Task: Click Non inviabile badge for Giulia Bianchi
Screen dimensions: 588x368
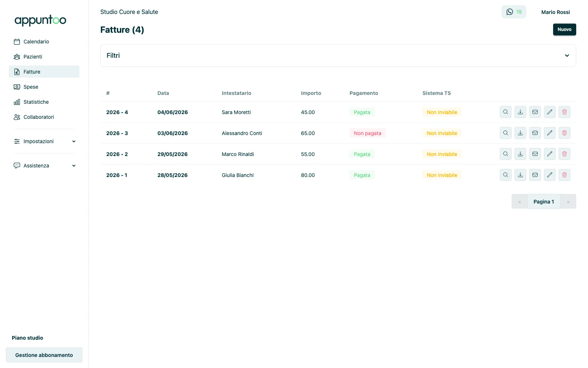Action: coord(442,175)
